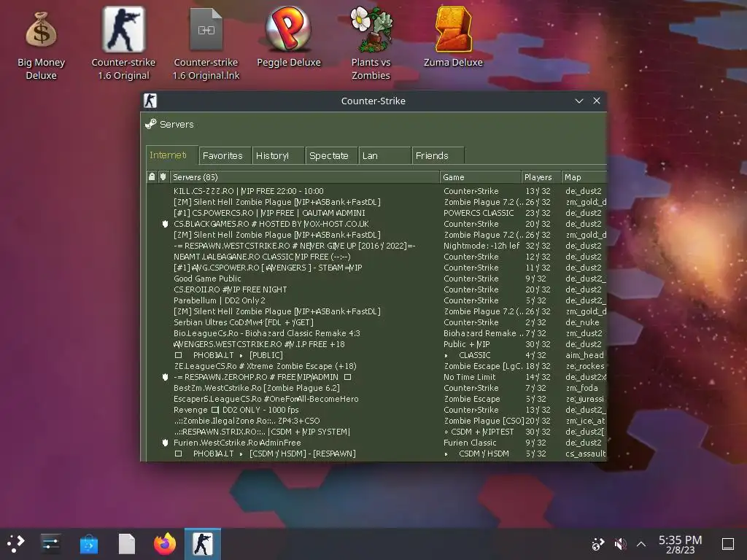Sort by Map column header
Screen dimensions: 747x560
point(584,177)
